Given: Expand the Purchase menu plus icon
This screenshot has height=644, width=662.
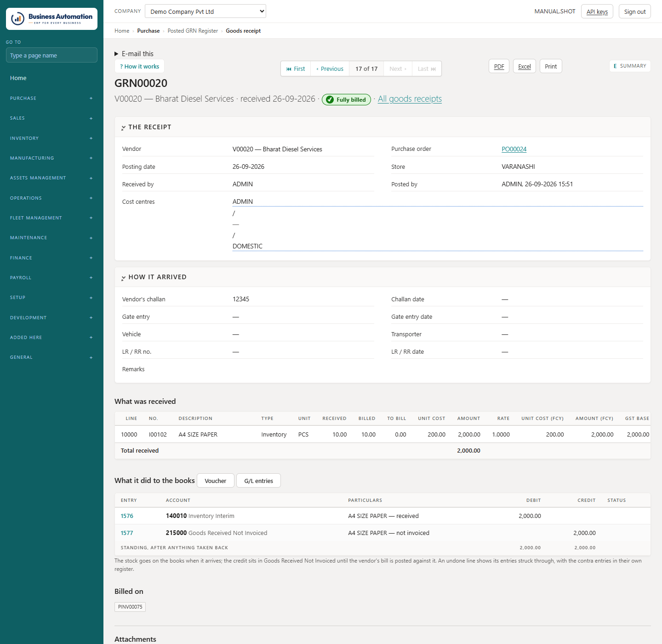Looking at the screenshot, I should click(91, 98).
